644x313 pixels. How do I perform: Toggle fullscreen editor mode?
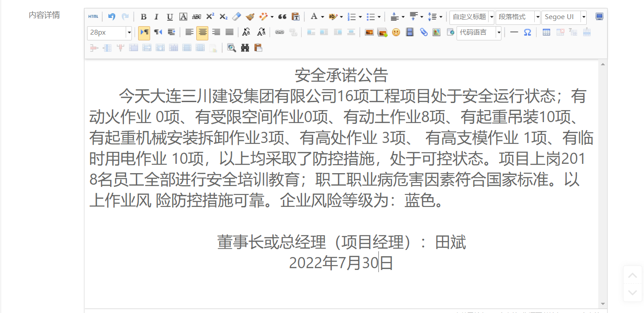pyautogui.click(x=600, y=17)
